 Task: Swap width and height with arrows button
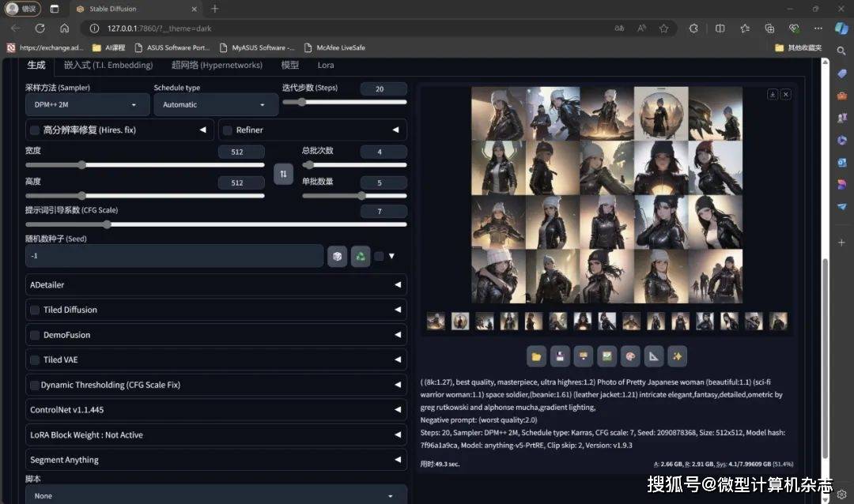[x=283, y=174]
